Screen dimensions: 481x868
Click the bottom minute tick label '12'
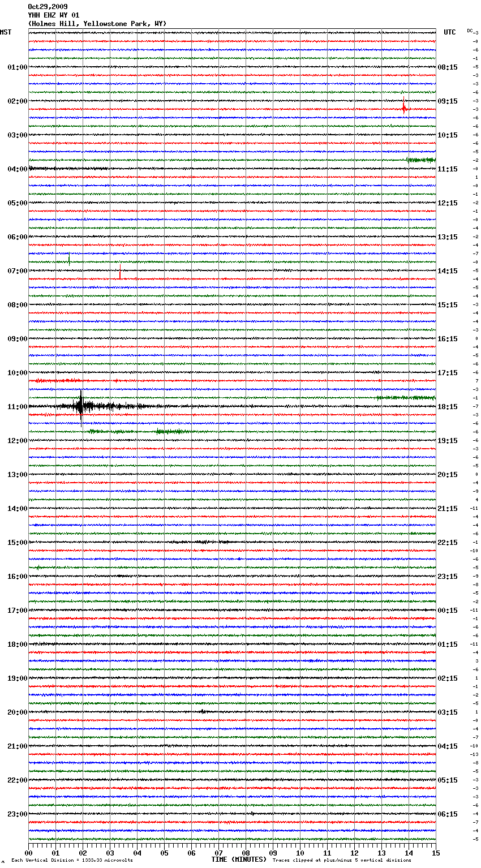point(355,853)
